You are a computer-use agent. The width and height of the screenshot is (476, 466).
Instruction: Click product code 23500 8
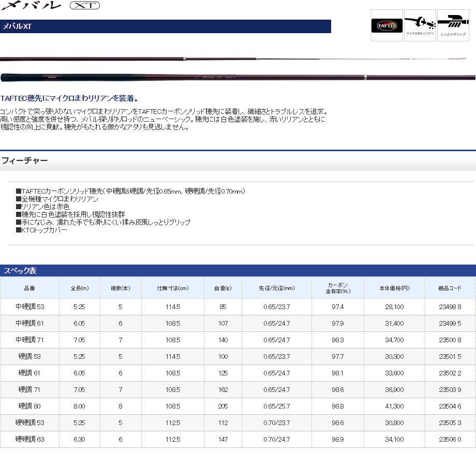450,340
